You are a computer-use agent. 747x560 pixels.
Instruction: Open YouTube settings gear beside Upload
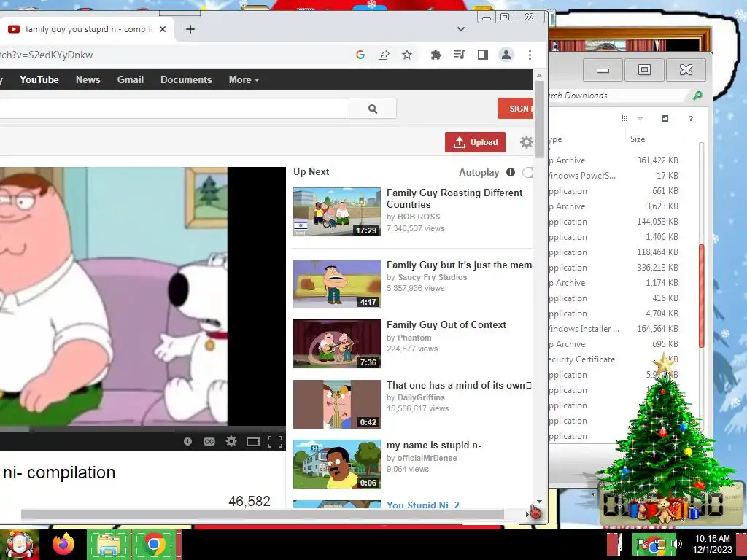526,142
